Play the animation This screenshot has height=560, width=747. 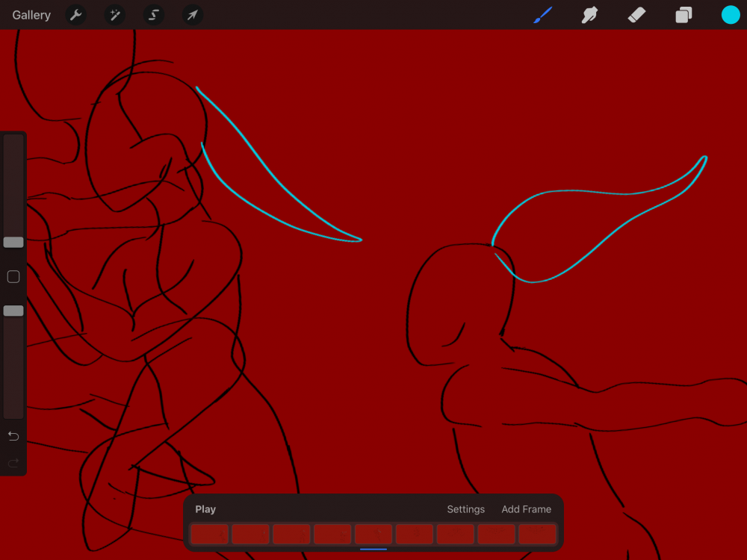click(205, 509)
